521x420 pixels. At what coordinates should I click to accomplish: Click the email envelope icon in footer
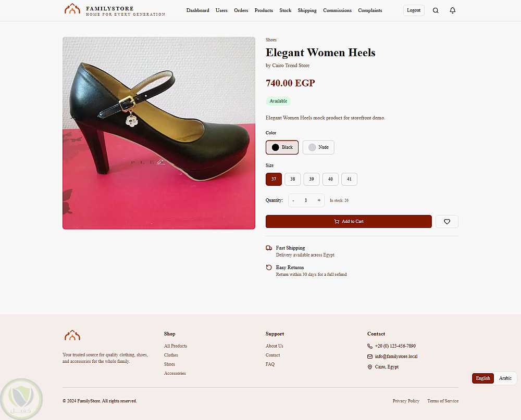click(x=369, y=357)
